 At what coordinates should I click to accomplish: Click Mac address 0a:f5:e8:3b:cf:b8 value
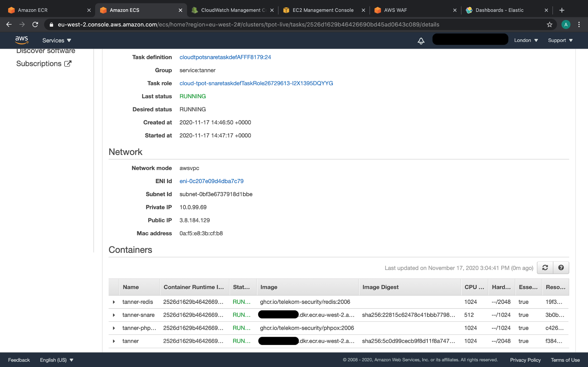pyautogui.click(x=201, y=233)
